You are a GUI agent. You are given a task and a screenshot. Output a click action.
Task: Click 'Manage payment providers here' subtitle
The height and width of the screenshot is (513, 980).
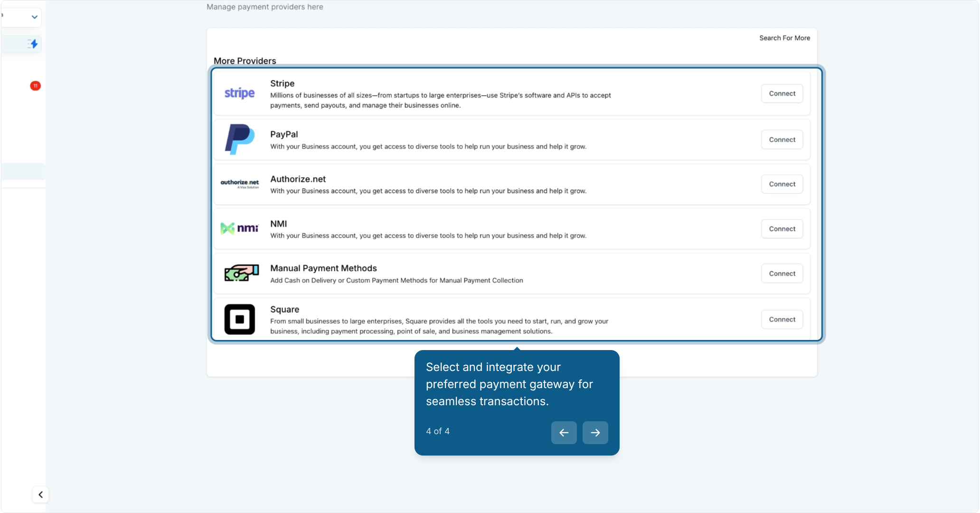[x=265, y=7]
